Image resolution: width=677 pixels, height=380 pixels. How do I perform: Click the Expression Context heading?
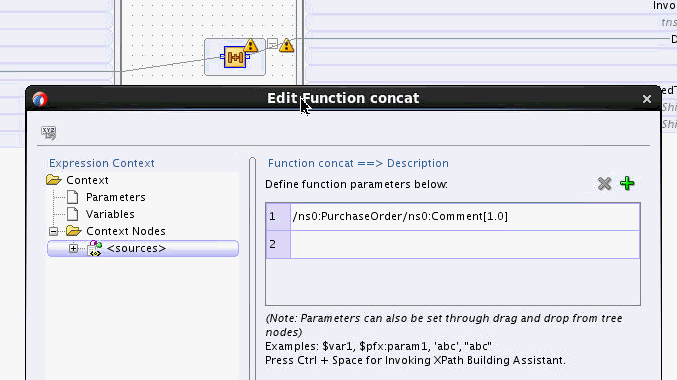(101, 163)
